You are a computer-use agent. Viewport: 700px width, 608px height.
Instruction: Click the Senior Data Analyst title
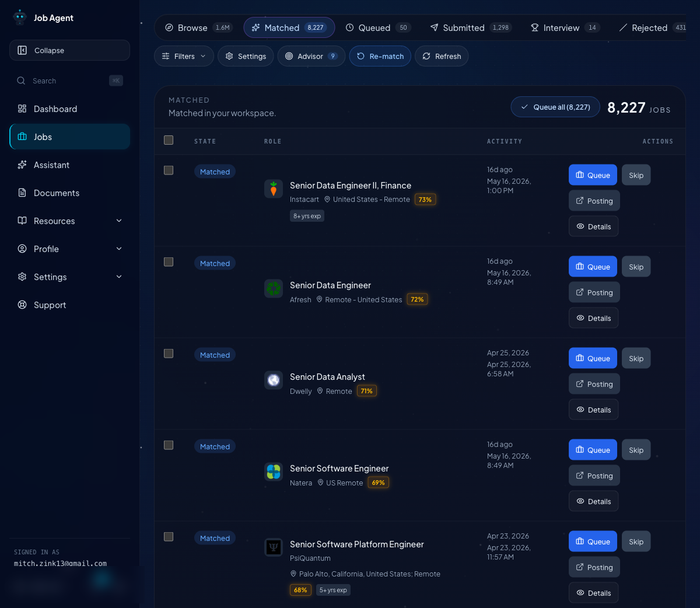(x=327, y=377)
